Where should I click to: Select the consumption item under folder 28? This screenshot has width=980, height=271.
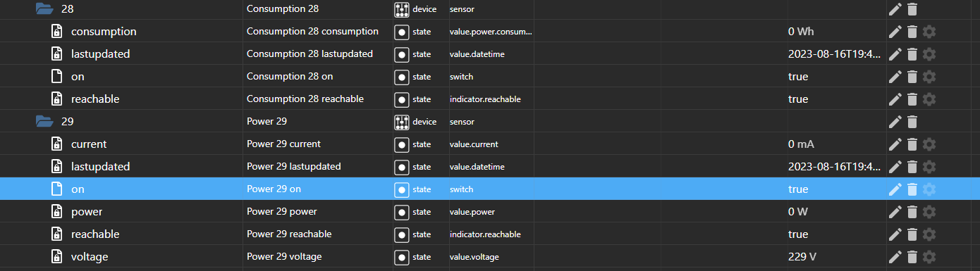pyautogui.click(x=104, y=32)
